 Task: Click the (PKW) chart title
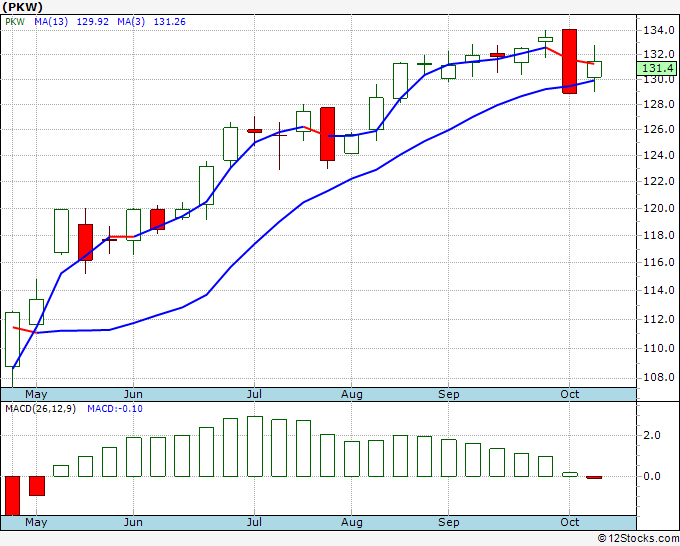(x=23, y=7)
